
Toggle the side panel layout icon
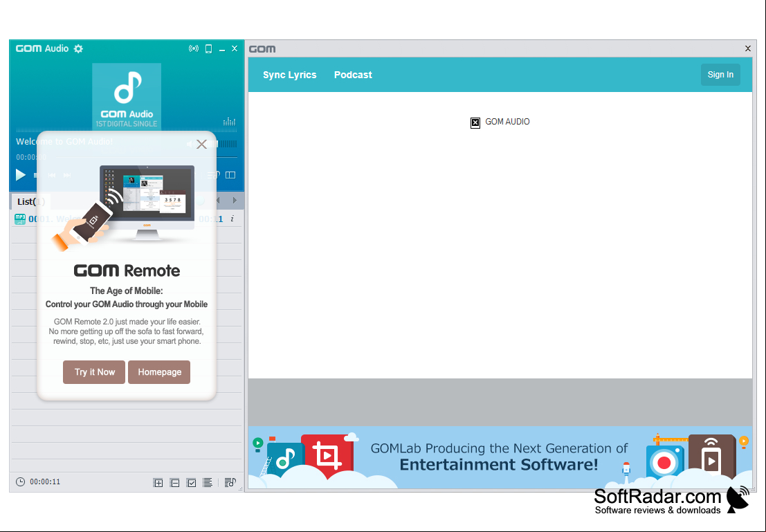[x=230, y=175]
